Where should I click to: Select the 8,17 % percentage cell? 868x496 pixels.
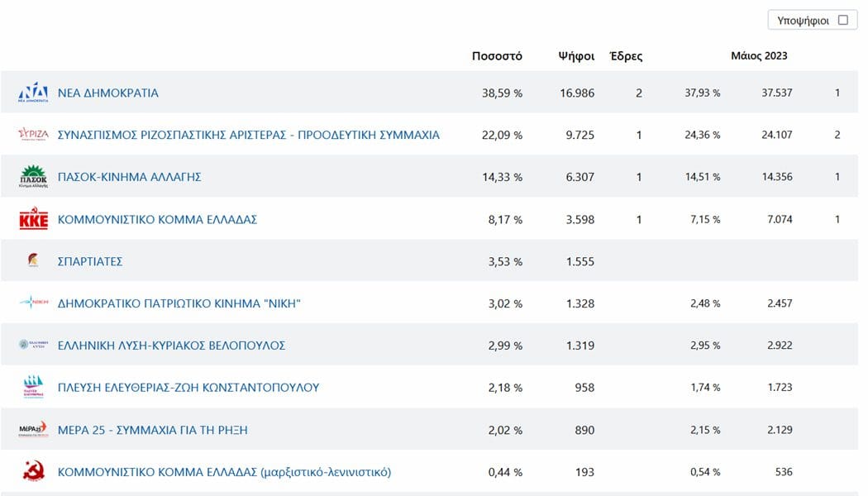(x=505, y=220)
